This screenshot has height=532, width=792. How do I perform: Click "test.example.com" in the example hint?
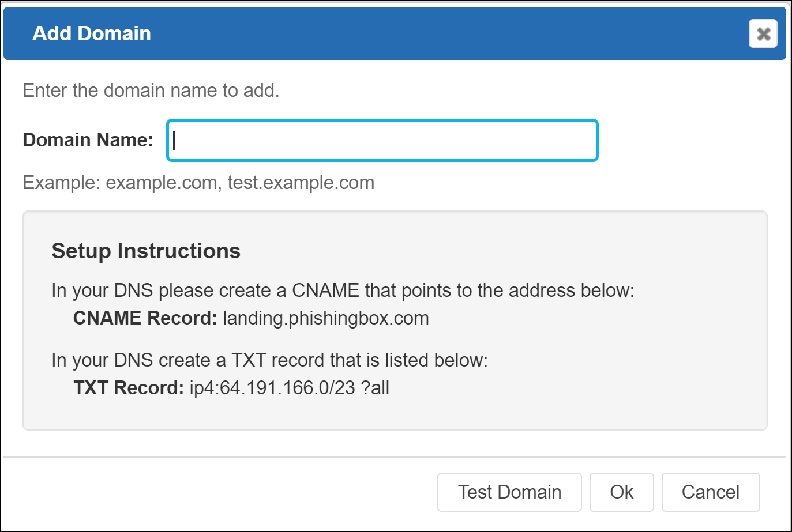pos(301,183)
